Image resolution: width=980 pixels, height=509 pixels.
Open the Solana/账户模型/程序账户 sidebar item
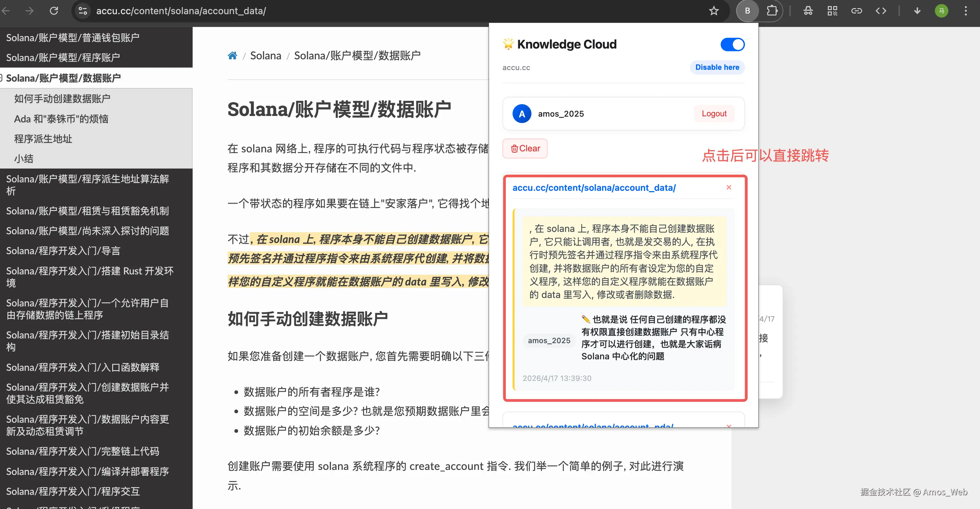click(63, 58)
